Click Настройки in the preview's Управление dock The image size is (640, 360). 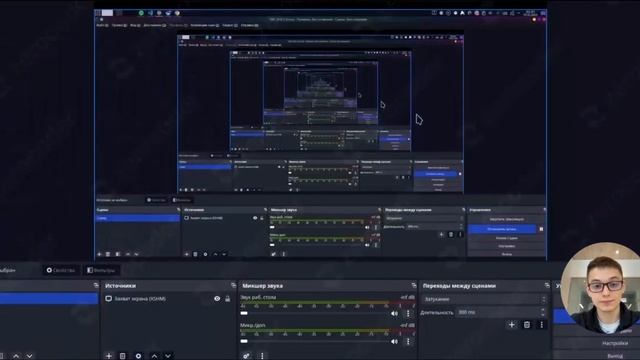point(507,246)
